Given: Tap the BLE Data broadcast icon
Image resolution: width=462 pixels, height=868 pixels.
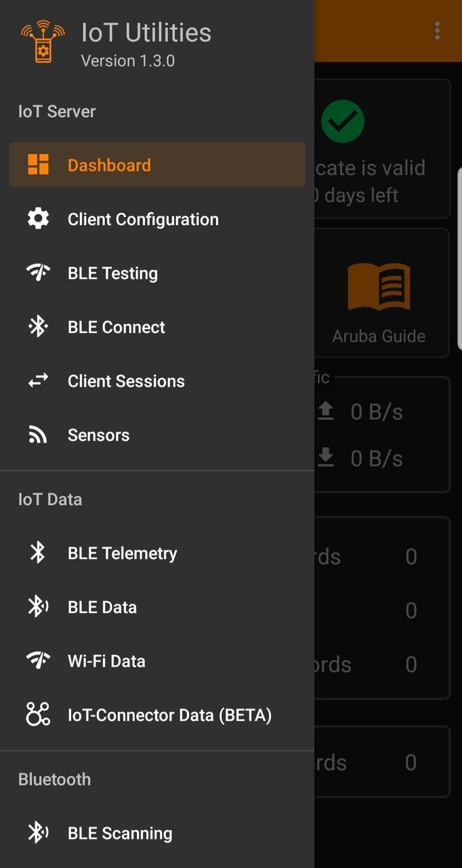Looking at the screenshot, I should [x=38, y=606].
